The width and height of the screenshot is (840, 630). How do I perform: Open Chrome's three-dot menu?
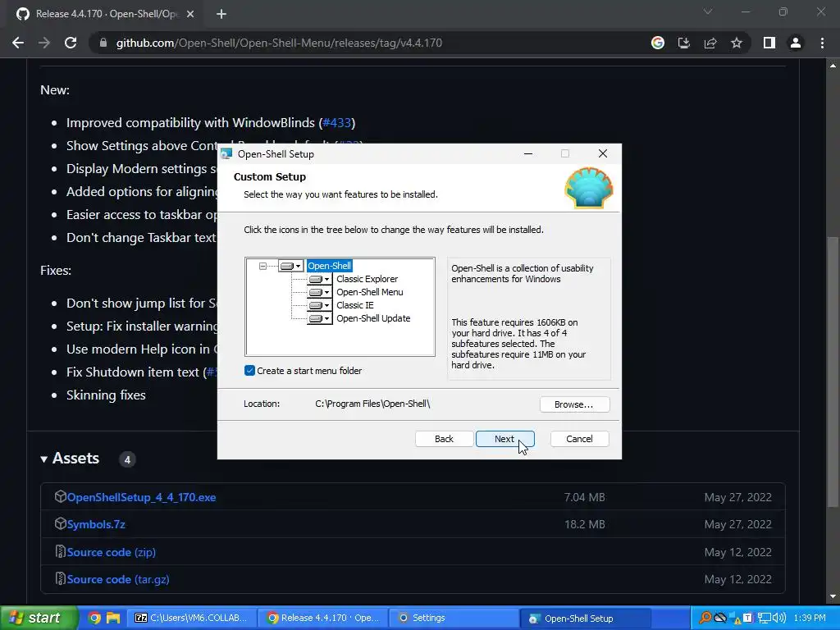[822, 43]
